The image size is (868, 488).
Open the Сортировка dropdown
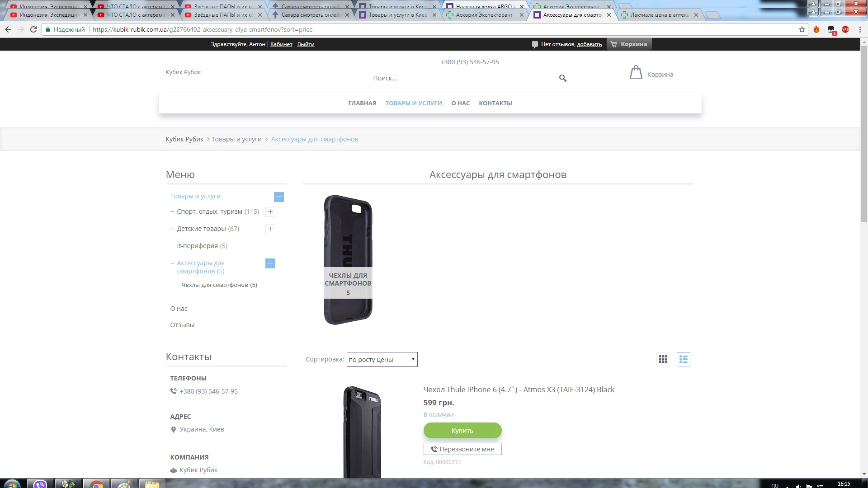pyautogui.click(x=382, y=359)
